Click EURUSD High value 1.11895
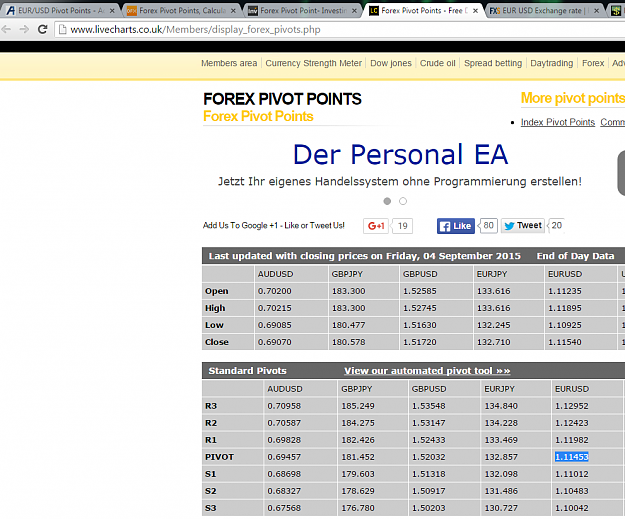This screenshot has height=519, width=625. coord(565,308)
